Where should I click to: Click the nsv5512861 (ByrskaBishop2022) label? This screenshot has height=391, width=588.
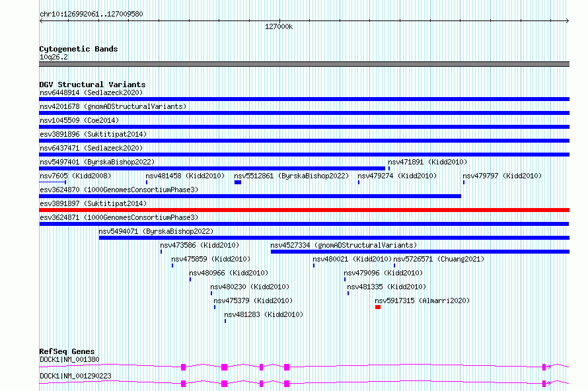pos(291,176)
